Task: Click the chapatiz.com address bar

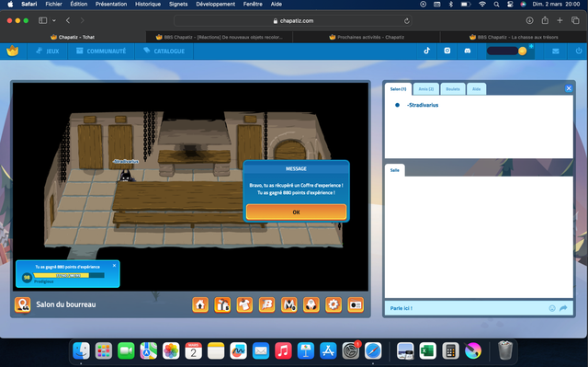Action: tap(293, 20)
